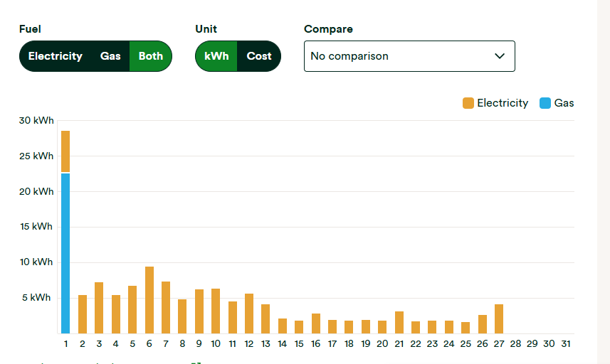
Task: Toggle Gas series via legend label
Action: (564, 103)
